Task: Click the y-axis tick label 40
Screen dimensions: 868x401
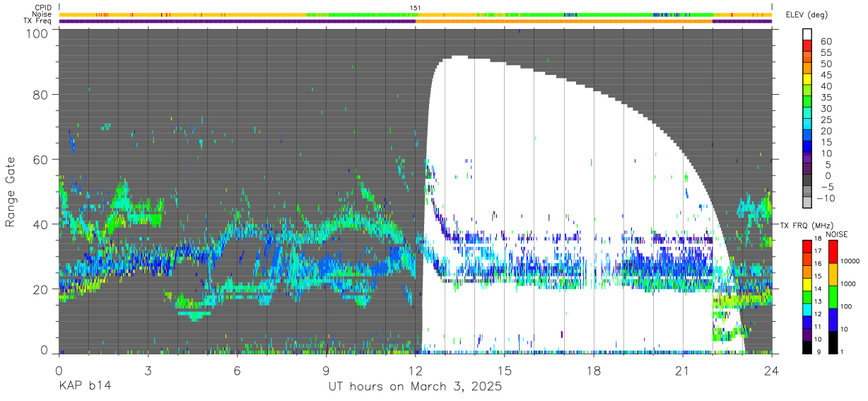Action: coord(40,224)
